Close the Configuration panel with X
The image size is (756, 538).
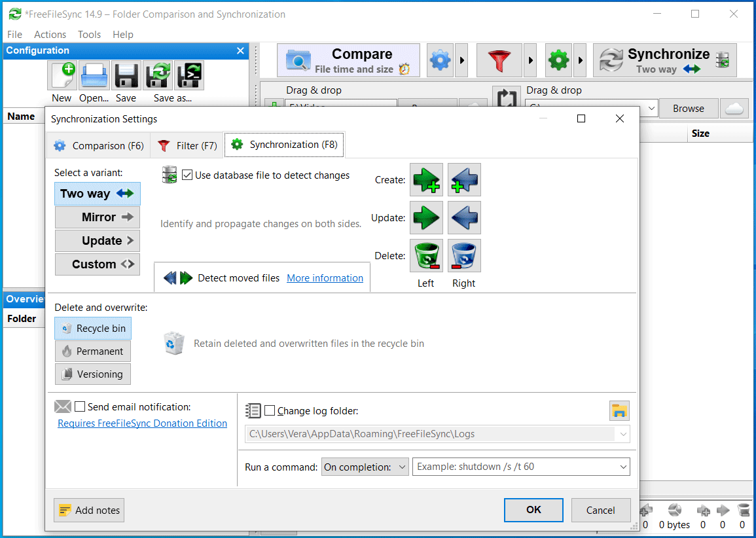241,50
